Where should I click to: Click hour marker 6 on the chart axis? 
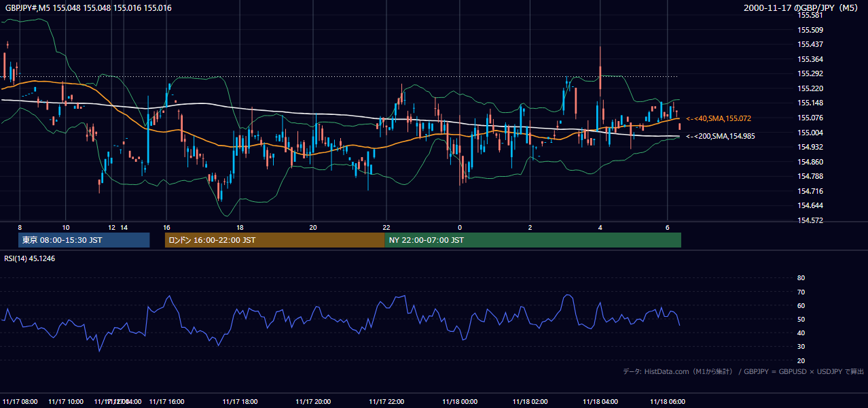tap(668, 227)
